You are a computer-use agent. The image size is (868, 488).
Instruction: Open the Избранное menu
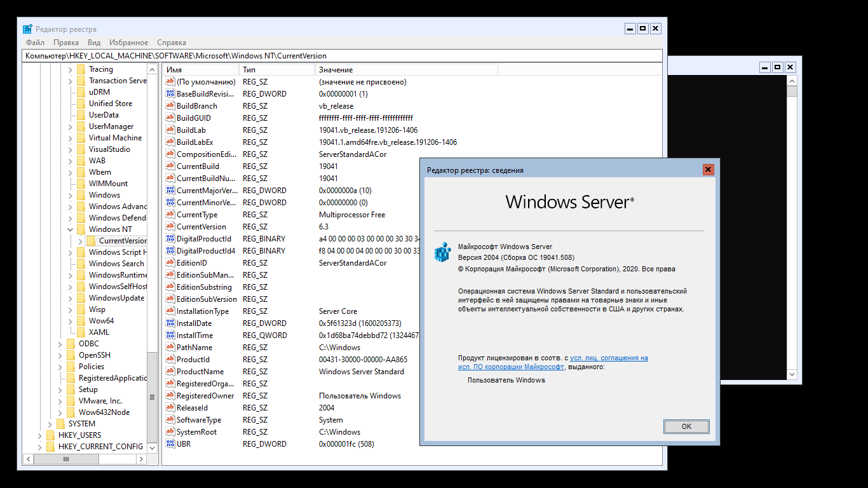(128, 43)
